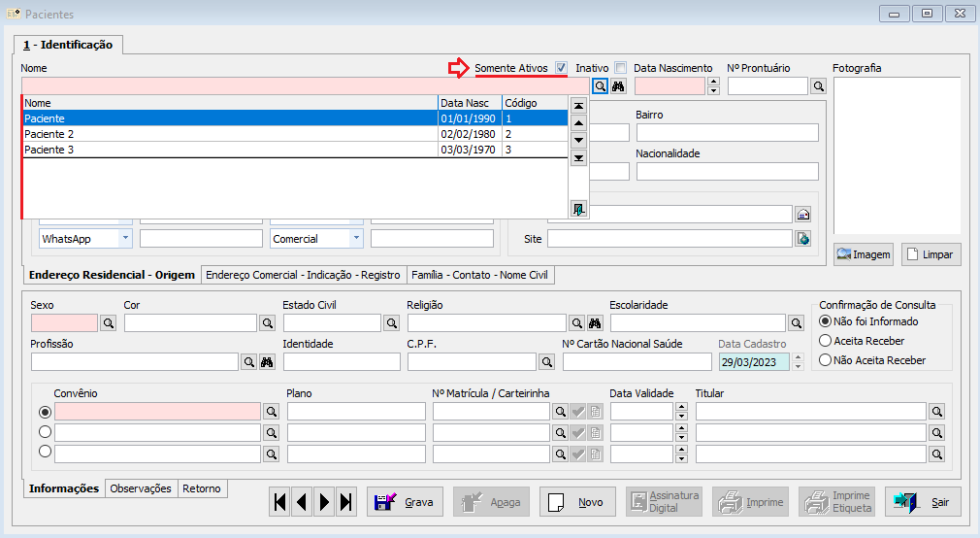
Task: Click binoculars icon next to Religião
Action: click(x=595, y=322)
